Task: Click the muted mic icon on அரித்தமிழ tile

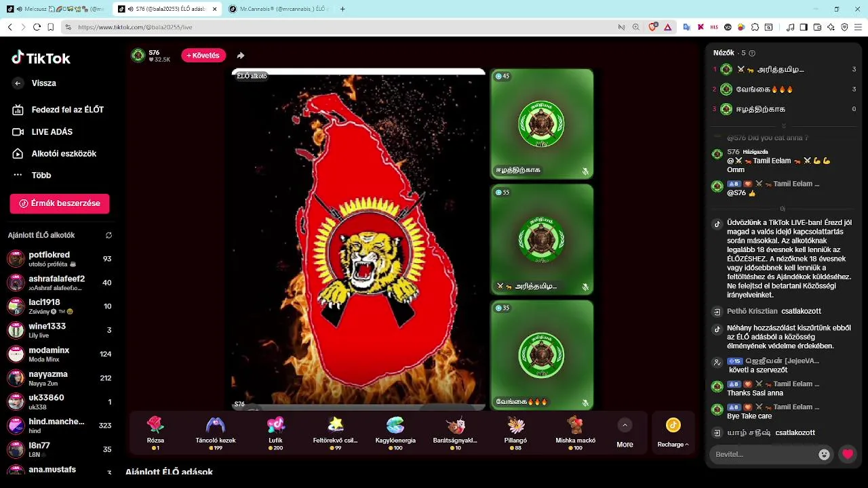Action: click(585, 287)
